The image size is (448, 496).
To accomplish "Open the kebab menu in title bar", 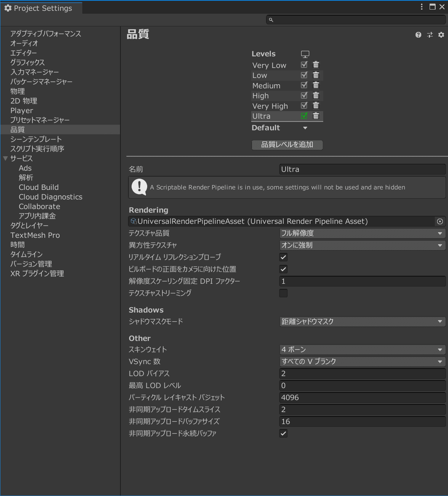I will click(x=422, y=7).
